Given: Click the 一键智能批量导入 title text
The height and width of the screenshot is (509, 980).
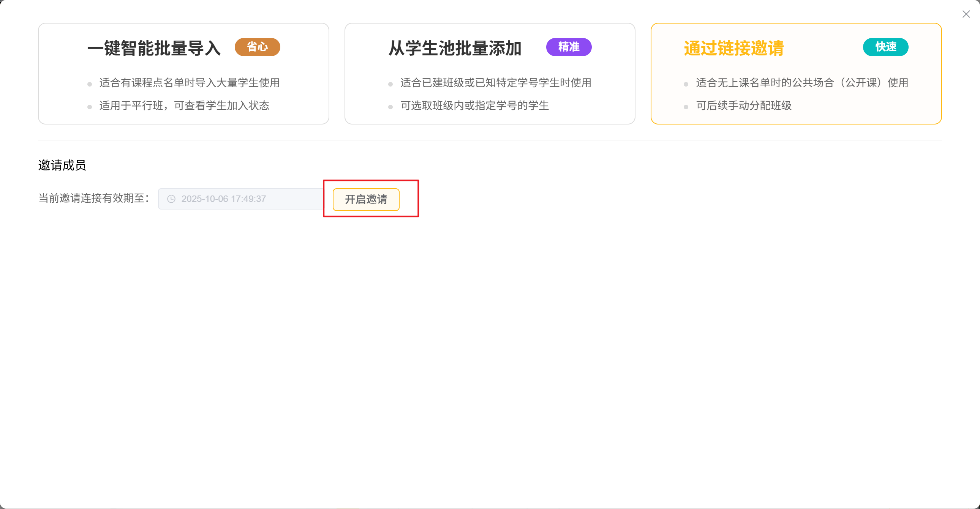Looking at the screenshot, I should 154,48.
